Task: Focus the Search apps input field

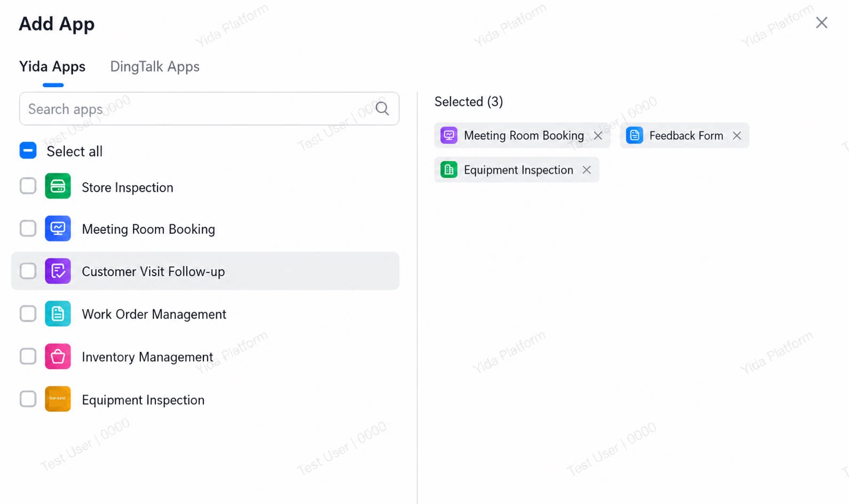Action: (209, 109)
